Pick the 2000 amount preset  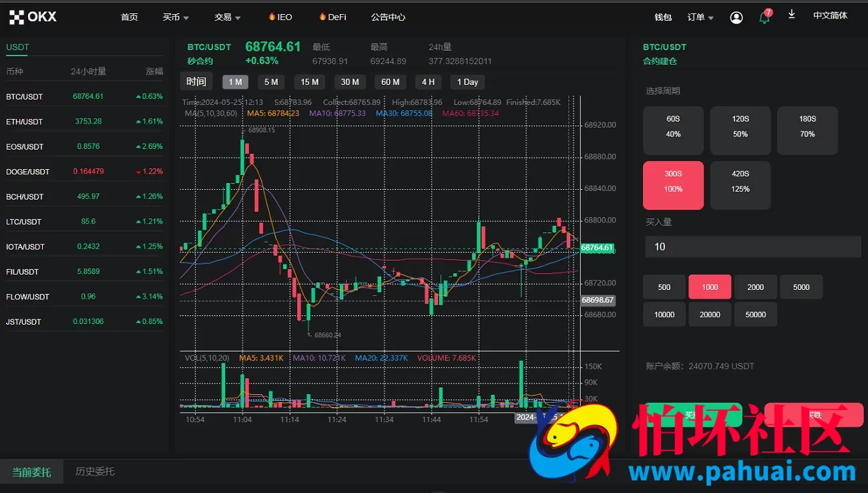point(756,287)
